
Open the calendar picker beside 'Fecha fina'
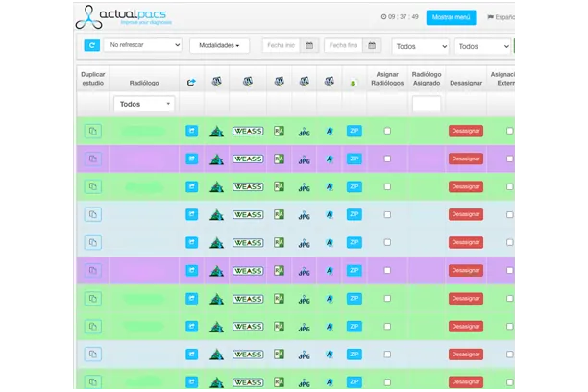click(372, 46)
